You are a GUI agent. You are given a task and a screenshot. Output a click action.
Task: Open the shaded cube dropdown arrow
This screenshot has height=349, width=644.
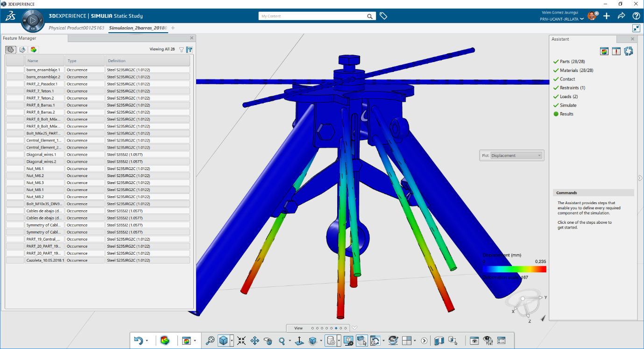(321, 341)
